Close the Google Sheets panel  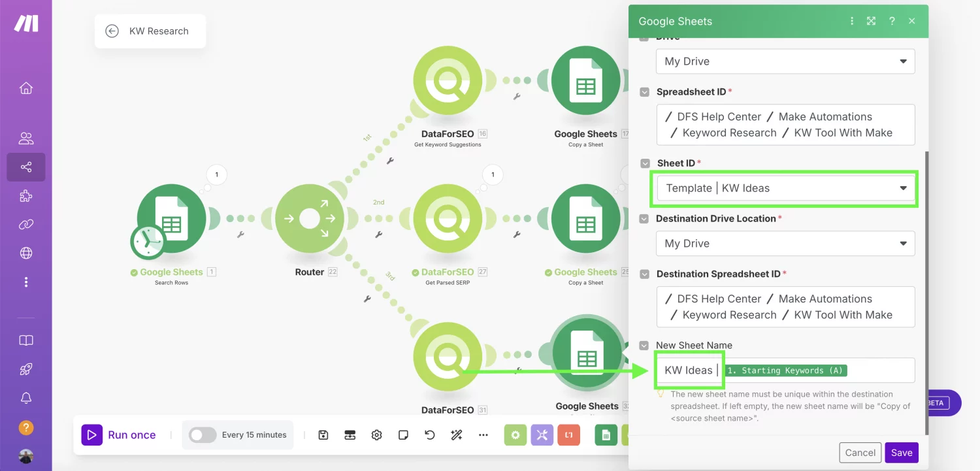pos(912,21)
